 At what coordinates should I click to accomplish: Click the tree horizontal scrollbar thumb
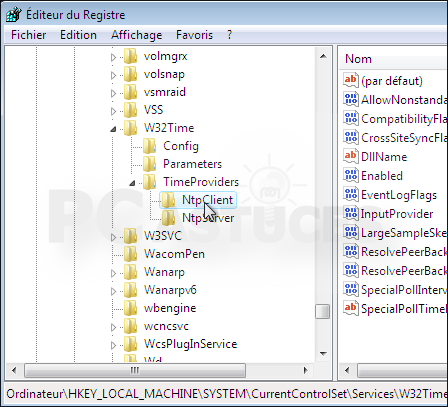[135, 370]
